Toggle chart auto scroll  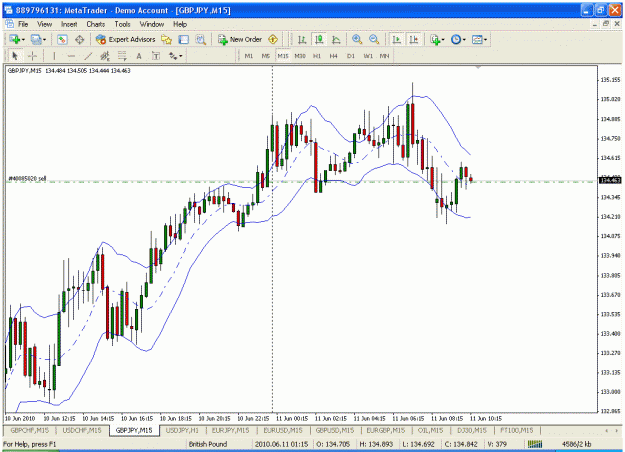[x=397, y=39]
